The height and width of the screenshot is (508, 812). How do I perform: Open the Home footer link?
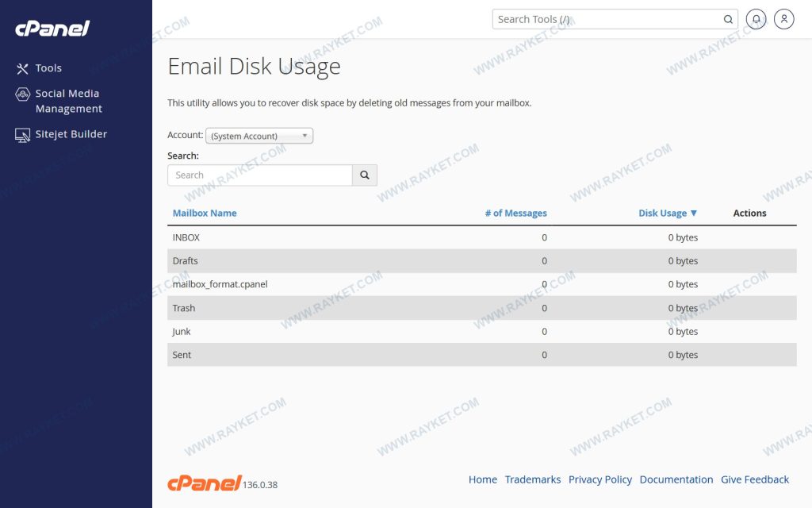click(x=483, y=479)
